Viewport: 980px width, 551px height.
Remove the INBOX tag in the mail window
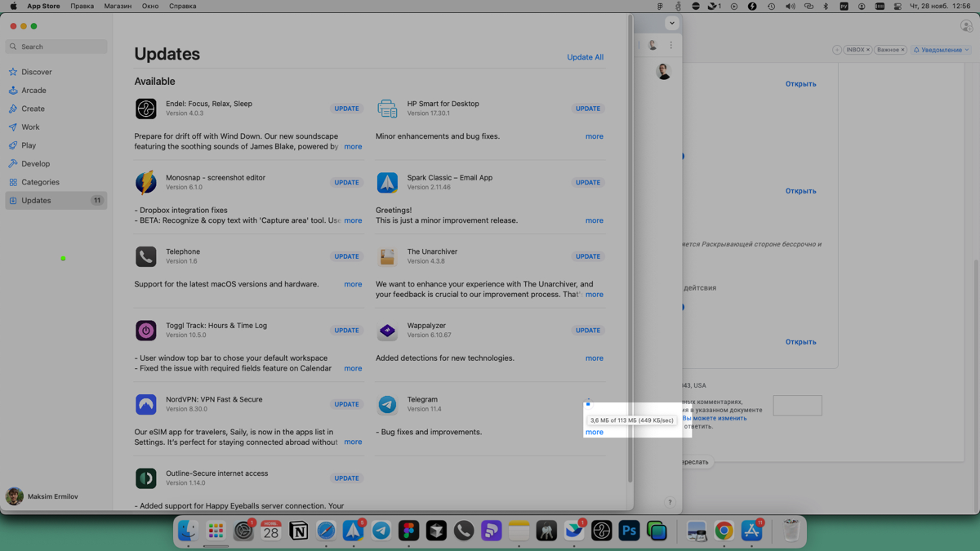pos(868,50)
